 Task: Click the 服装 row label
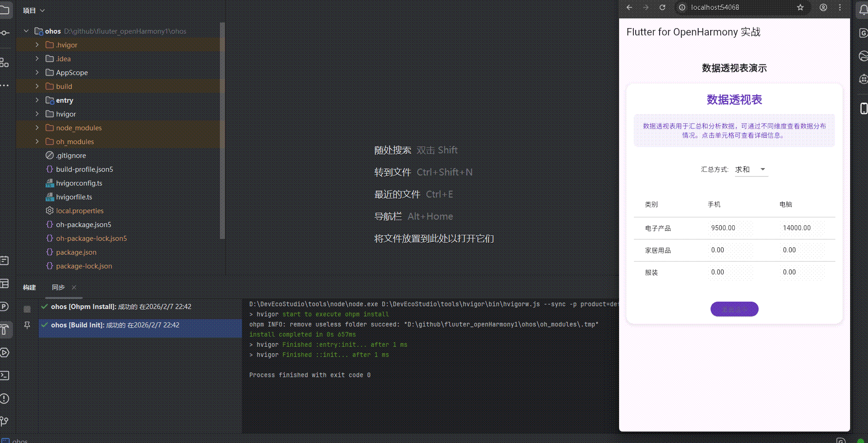click(x=651, y=273)
